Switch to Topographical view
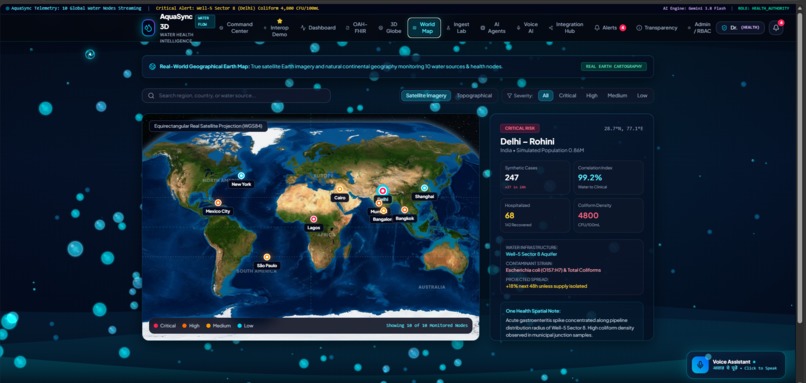This screenshot has width=806, height=383. coord(474,96)
